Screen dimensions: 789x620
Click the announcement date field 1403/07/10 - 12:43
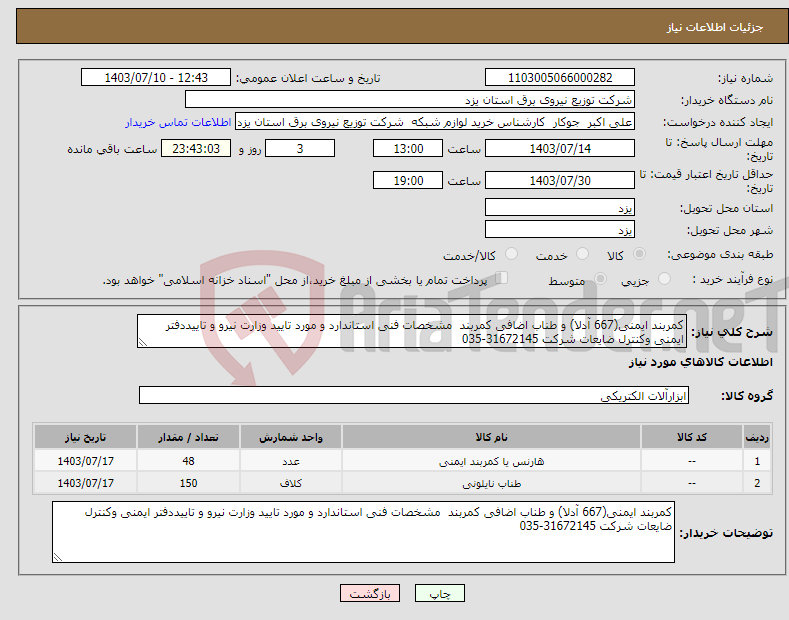click(x=156, y=78)
